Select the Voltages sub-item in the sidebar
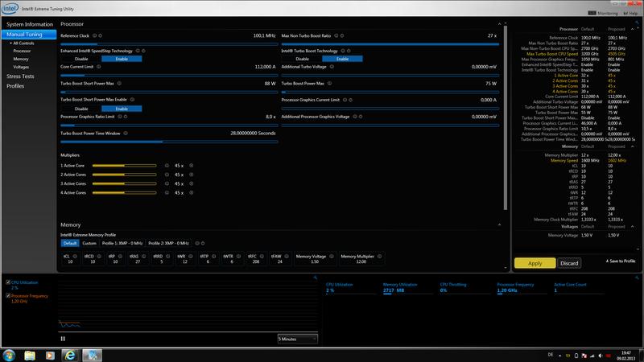 click(21, 67)
